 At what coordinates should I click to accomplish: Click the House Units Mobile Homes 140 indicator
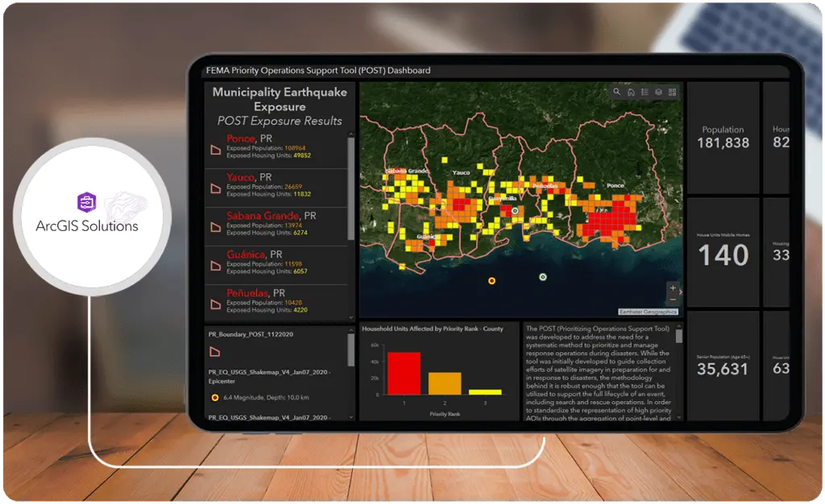click(723, 252)
